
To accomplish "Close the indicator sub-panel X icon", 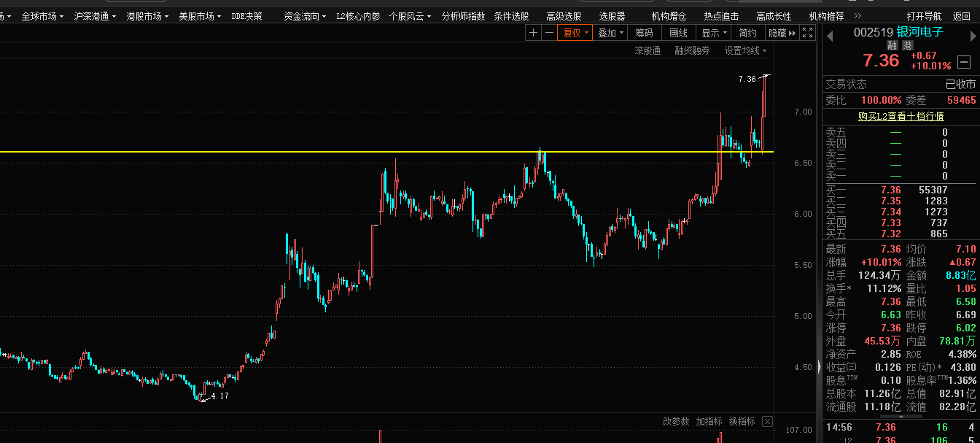I will pos(767,421).
